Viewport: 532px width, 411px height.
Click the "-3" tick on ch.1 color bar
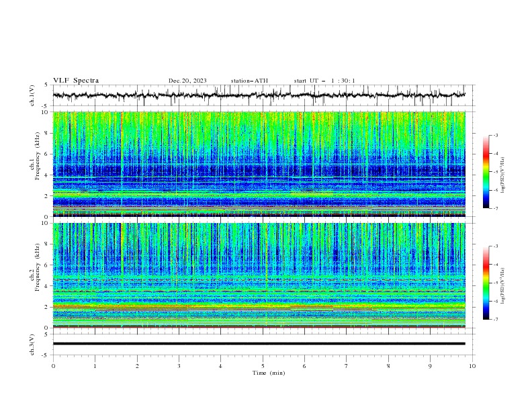point(495,135)
